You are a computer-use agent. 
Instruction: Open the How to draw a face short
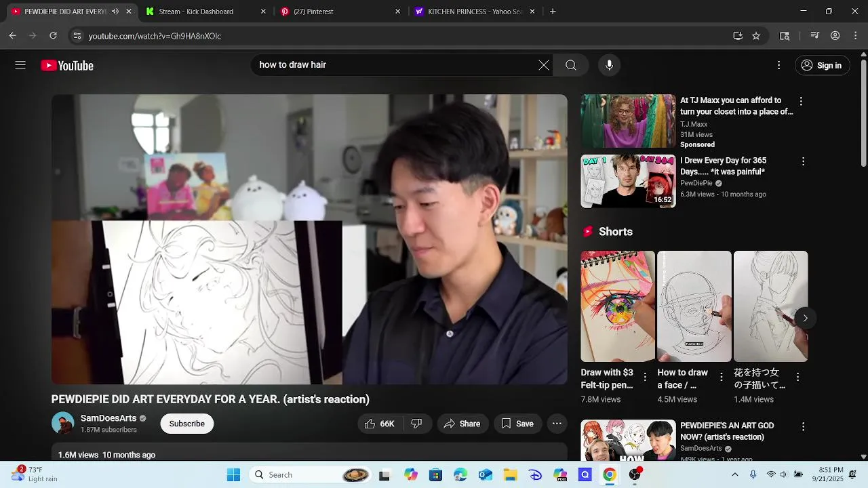(694, 306)
